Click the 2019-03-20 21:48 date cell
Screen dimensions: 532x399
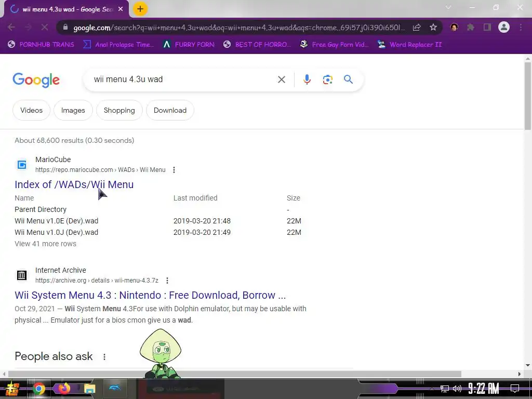202,221
